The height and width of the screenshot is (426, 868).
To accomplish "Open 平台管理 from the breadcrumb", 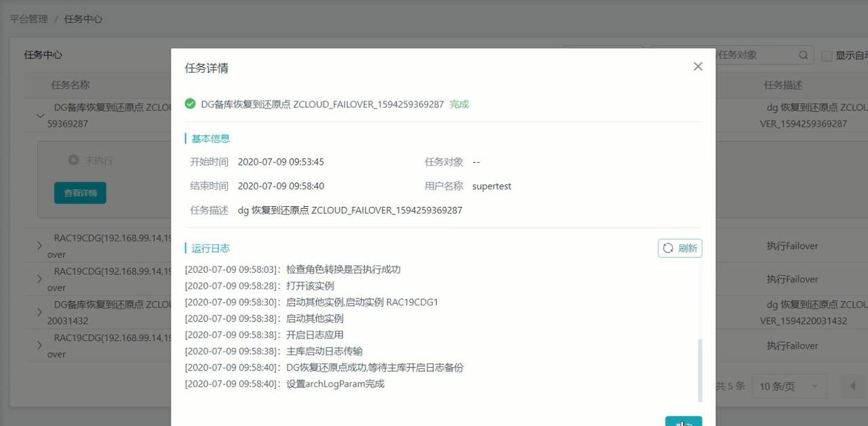I will 28,19.
